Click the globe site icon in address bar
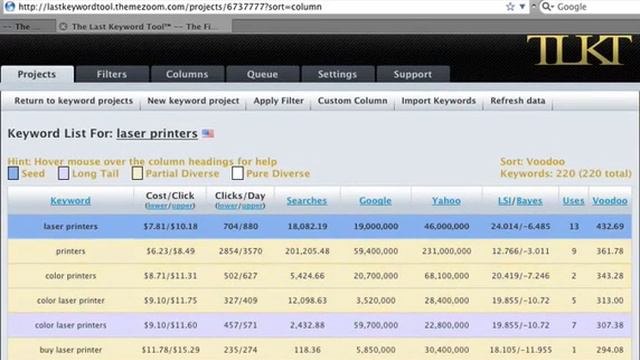Viewport: 640px width, 360px height. coord(10,7)
